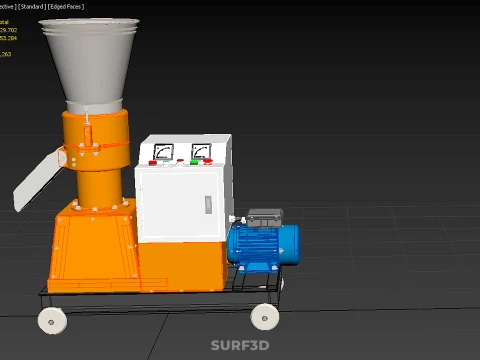Screen dimensions: 480x360
Task: Select the orange upper pelletizing chamber
Action: pos(97,140)
